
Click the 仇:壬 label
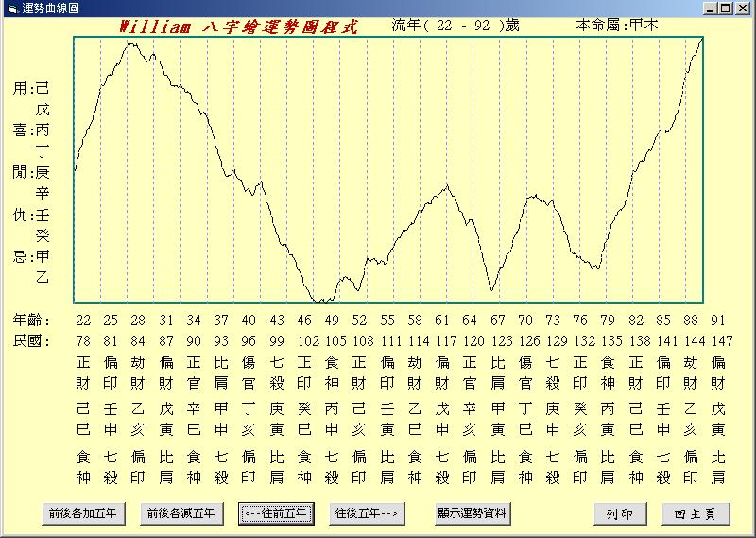point(31,215)
